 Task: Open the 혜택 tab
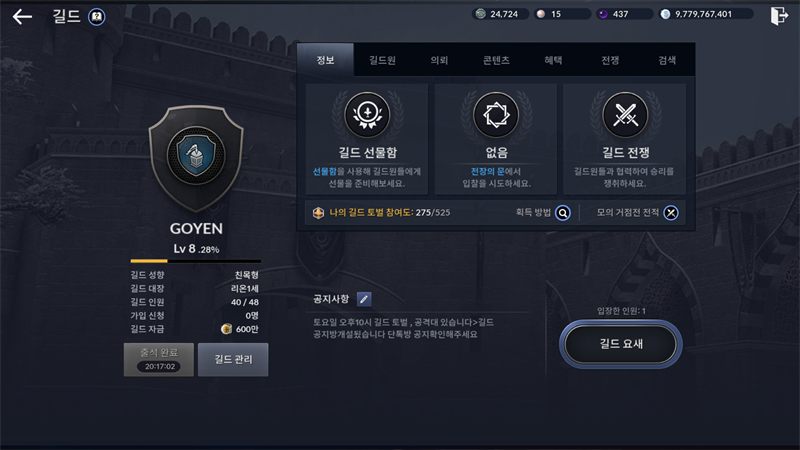pyautogui.click(x=553, y=60)
